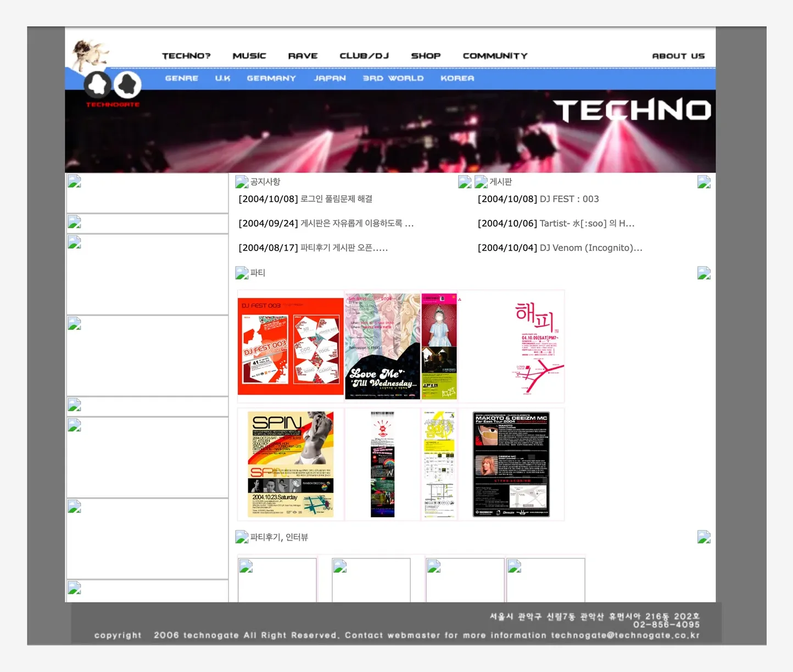Open board post Tartist- 水[:soo]

(x=587, y=223)
